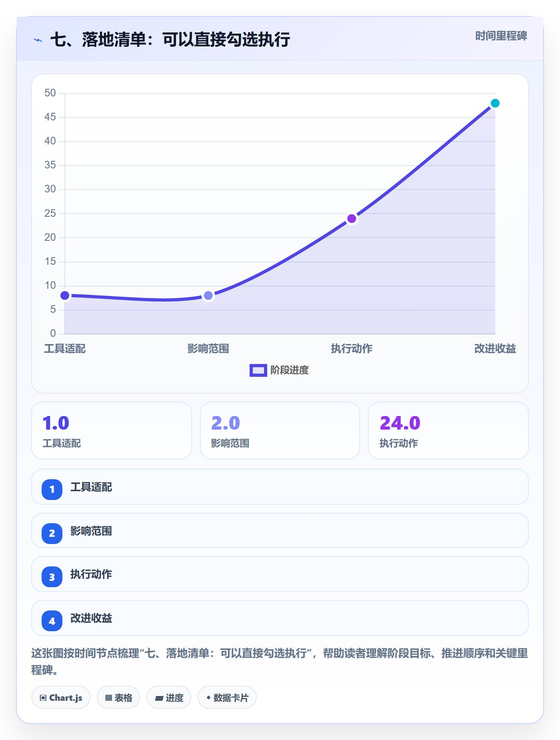Click step badge number 3

(x=52, y=577)
